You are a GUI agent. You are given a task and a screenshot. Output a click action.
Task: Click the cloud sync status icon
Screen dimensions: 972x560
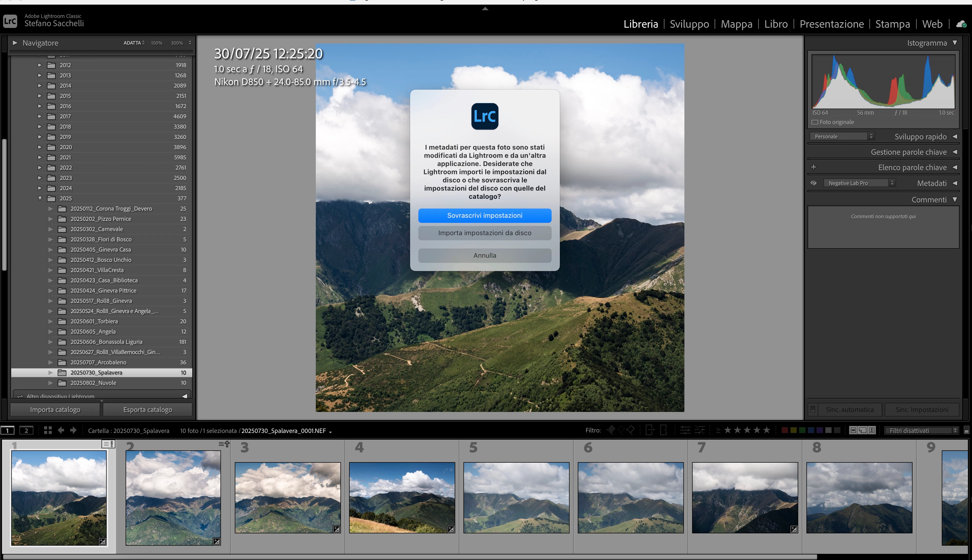[961, 24]
